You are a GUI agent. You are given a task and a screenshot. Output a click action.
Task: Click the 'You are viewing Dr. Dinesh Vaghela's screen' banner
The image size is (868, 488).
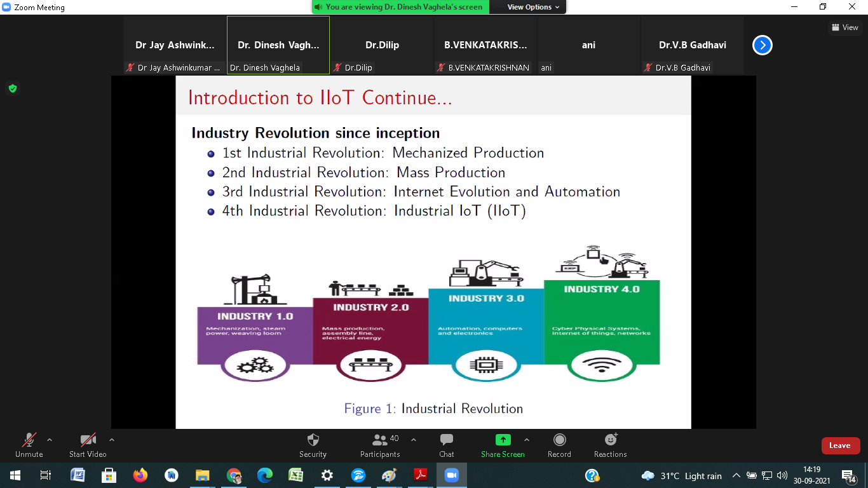tap(400, 7)
